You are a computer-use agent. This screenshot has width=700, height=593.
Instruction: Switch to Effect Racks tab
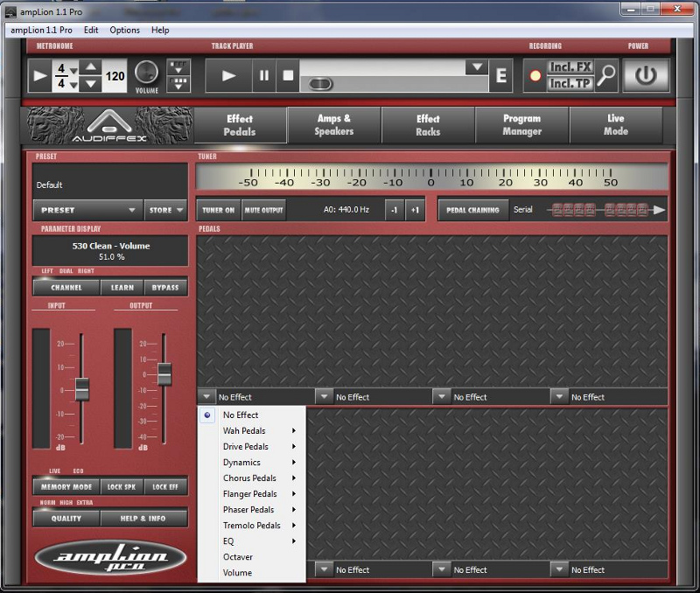(x=428, y=125)
